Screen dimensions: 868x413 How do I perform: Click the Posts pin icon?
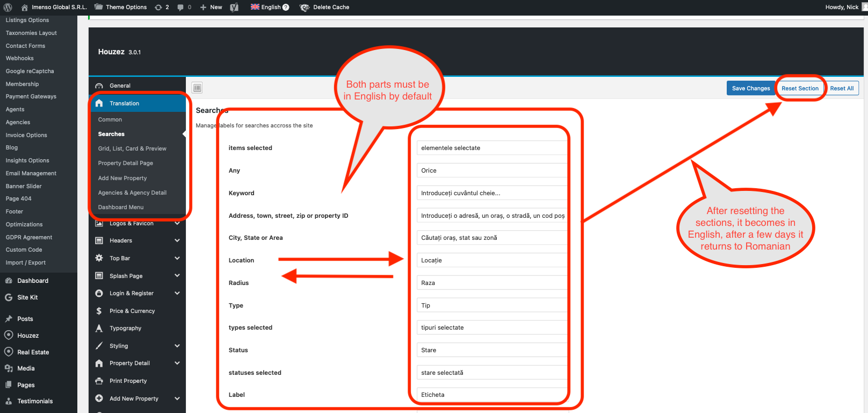tap(9, 319)
